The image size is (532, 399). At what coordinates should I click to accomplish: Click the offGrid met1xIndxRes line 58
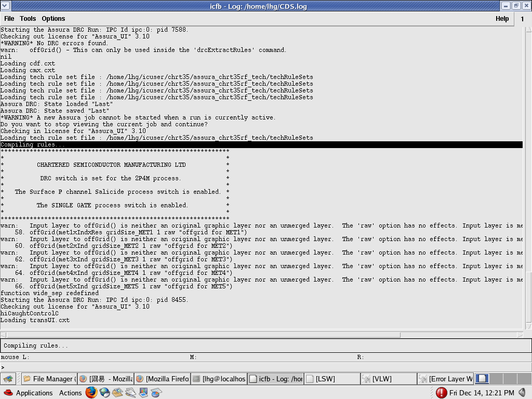pos(131,232)
